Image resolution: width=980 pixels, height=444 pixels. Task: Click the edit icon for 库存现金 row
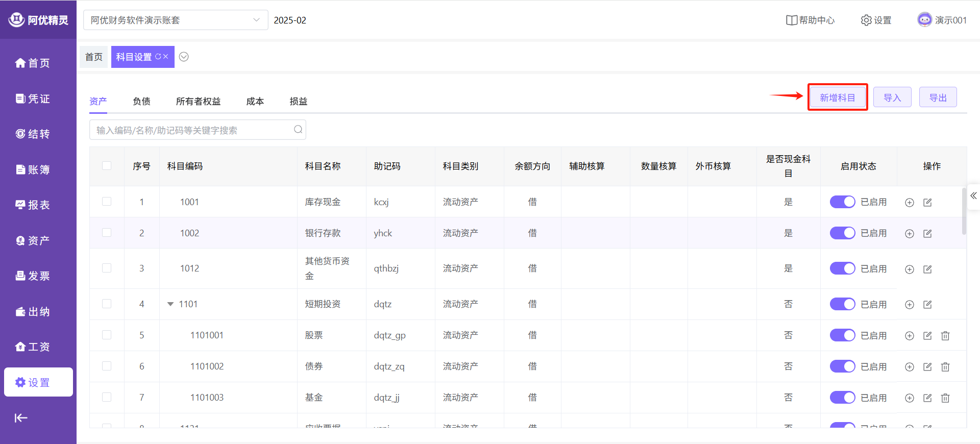(x=927, y=203)
